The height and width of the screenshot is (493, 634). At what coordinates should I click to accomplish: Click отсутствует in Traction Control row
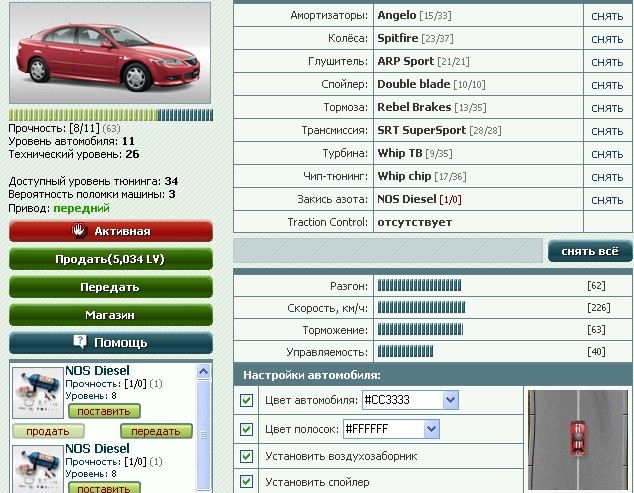coord(414,222)
